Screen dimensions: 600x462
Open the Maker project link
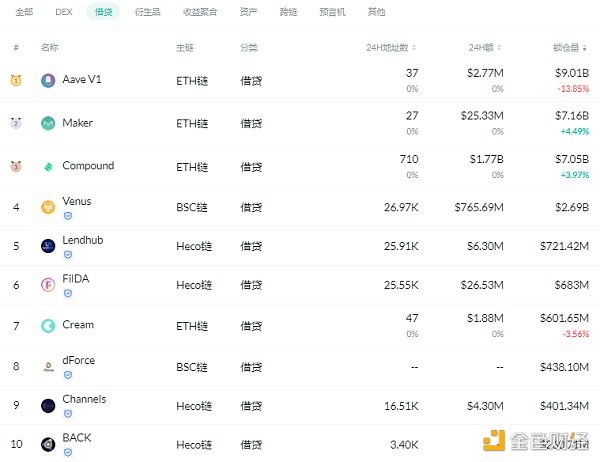(x=77, y=122)
